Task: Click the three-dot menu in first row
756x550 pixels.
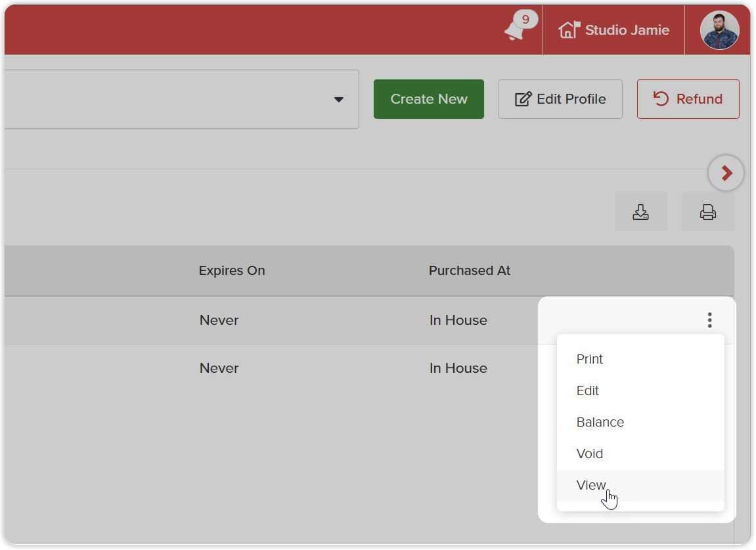Action: pyautogui.click(x=710, y=320)
